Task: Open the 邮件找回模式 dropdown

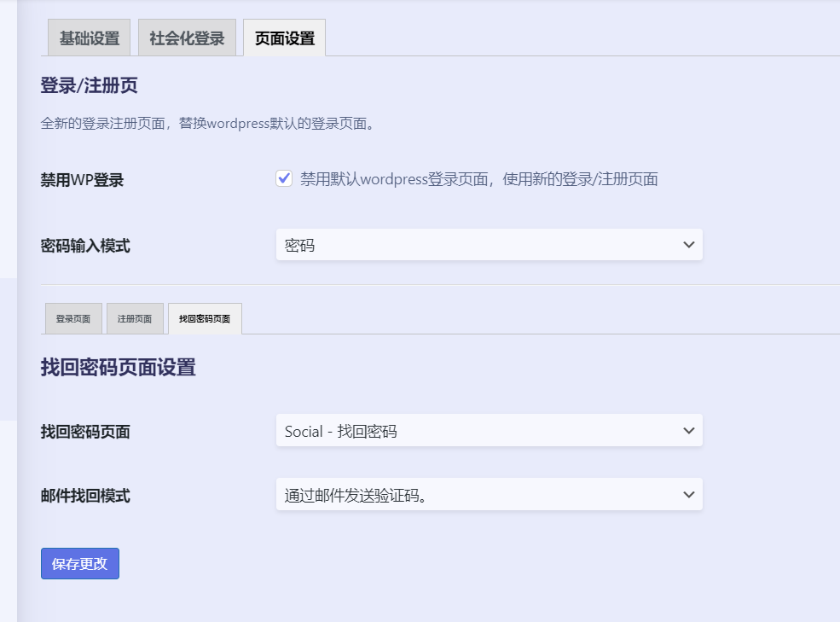Action: 489,495
